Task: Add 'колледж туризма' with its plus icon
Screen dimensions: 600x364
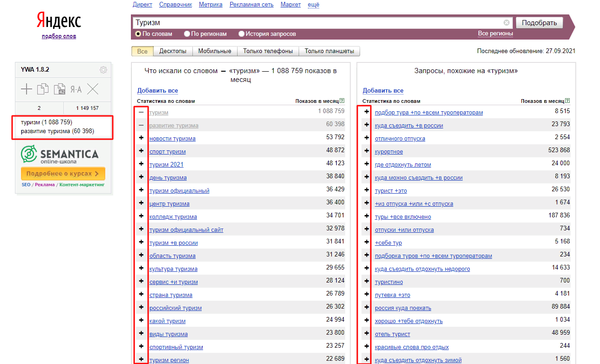Action: click(x=141, y=217)
